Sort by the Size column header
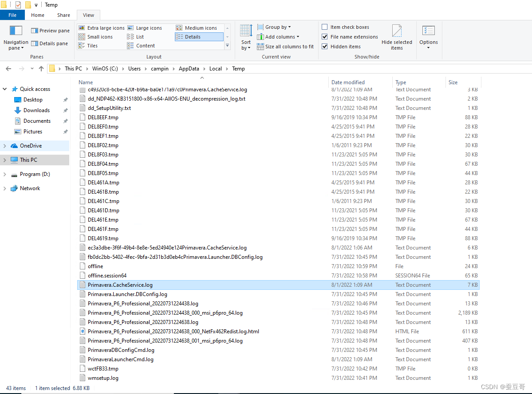The width and height of the screenshot is (532, 394). 463,82
